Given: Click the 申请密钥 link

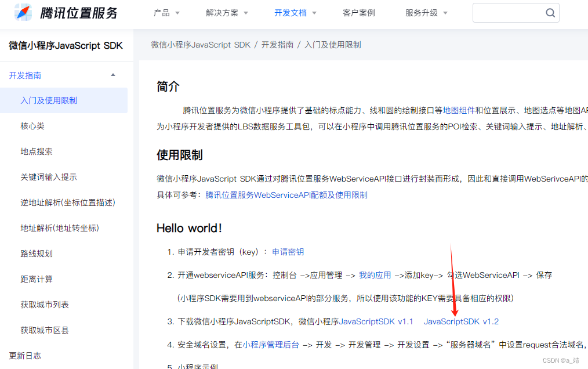Looking at the screenshot, I should (x=288, y=251).
